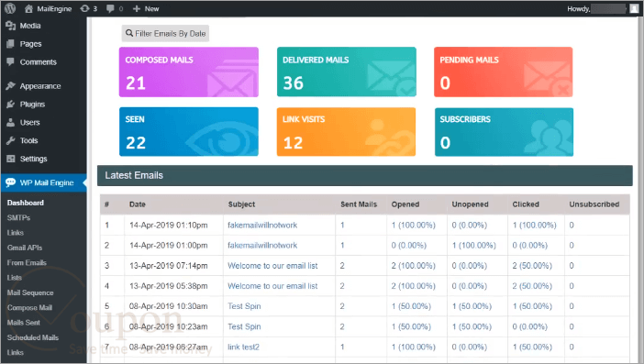This screenshot has width=644, height=364.
Task: Open Mails Sent submenu item
Action: coord(24,323)
